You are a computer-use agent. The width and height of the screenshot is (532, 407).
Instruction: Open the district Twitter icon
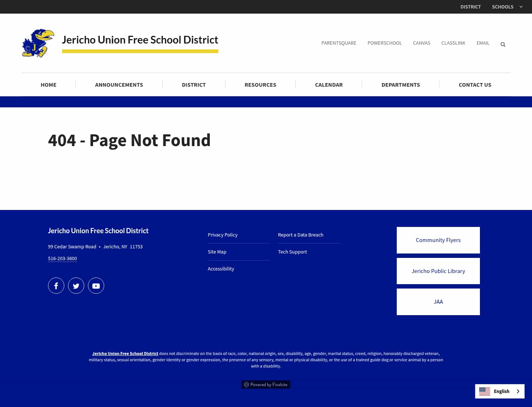[x=76, y=286]
